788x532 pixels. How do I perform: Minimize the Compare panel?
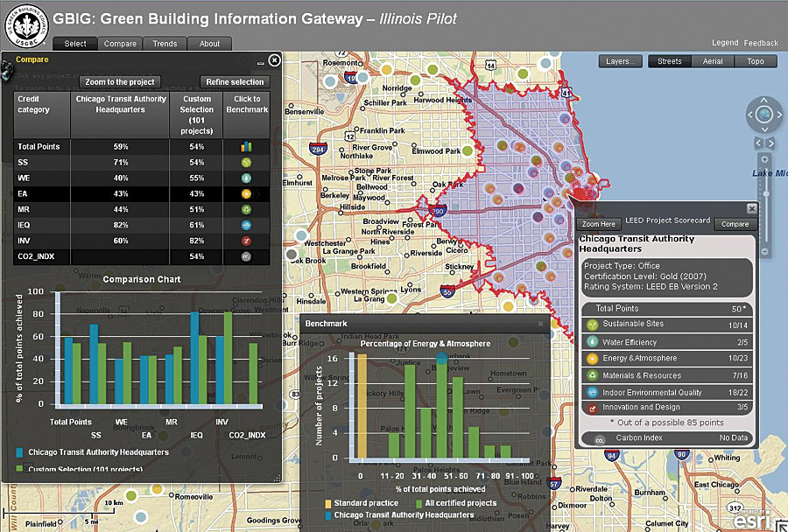tap(260, 63)
